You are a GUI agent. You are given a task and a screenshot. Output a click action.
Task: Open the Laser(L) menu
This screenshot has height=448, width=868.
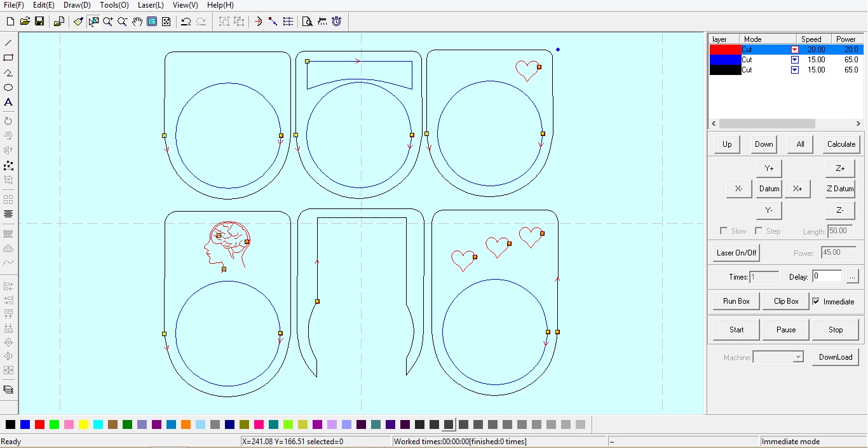pos(151,5)
